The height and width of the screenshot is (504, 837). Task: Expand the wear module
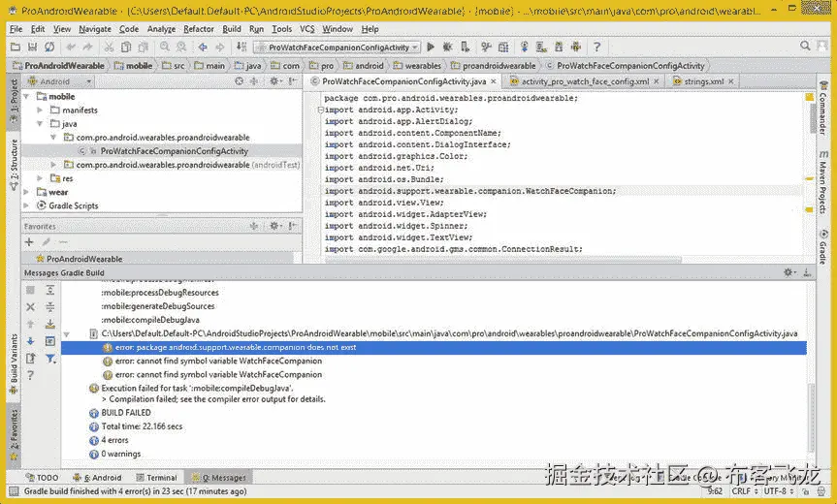pyautogui.click(x=27, y=192)
